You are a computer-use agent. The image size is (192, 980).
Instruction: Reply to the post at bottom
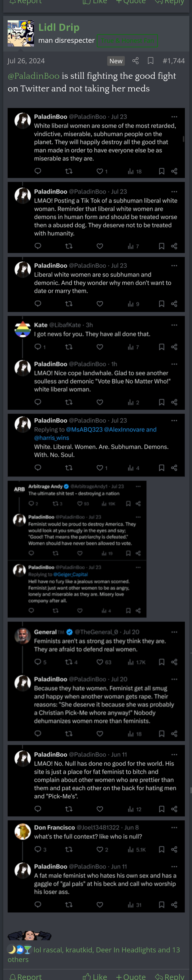click(x=169, y=976)
